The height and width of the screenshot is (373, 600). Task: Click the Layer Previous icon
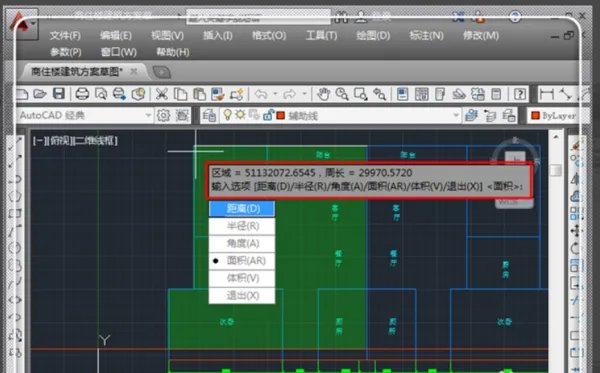(509, 115)
